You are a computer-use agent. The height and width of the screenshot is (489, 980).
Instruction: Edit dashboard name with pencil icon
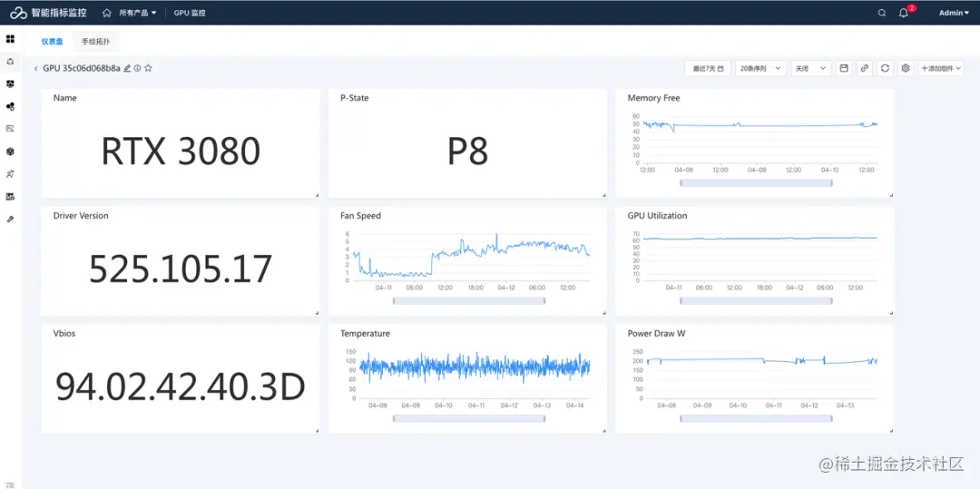[128, 68]
